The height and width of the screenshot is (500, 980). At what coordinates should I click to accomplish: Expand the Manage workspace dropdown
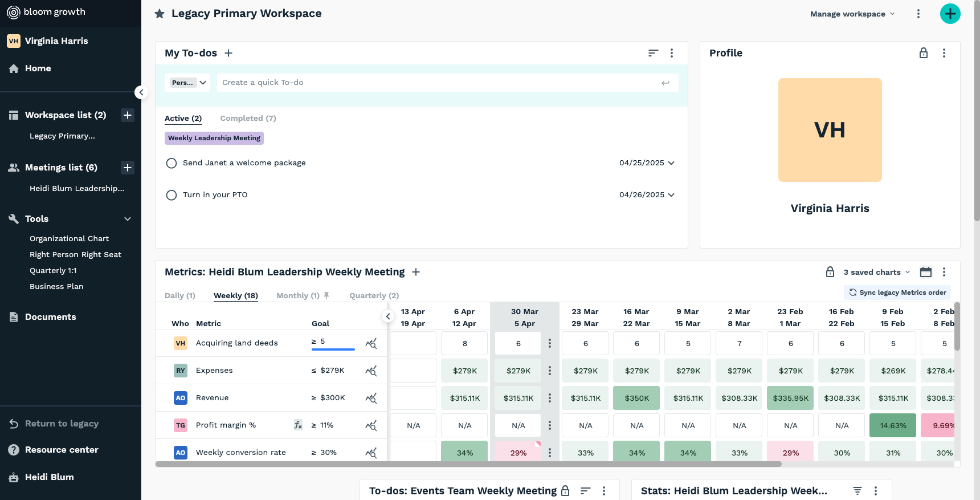click(x=852, y=14)
